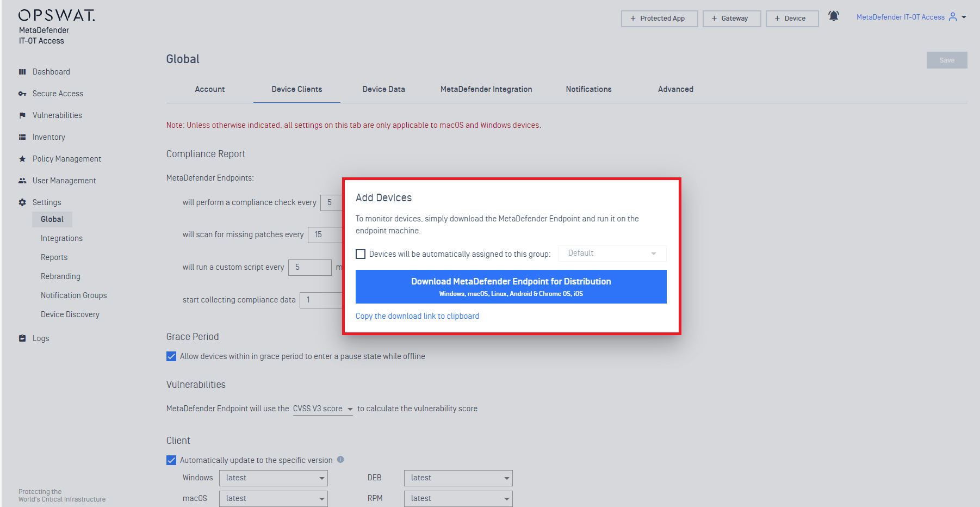Viewport: 980px width, 507px height.
Task: Click the Logs clipboard icon
Action: point(22,338)
